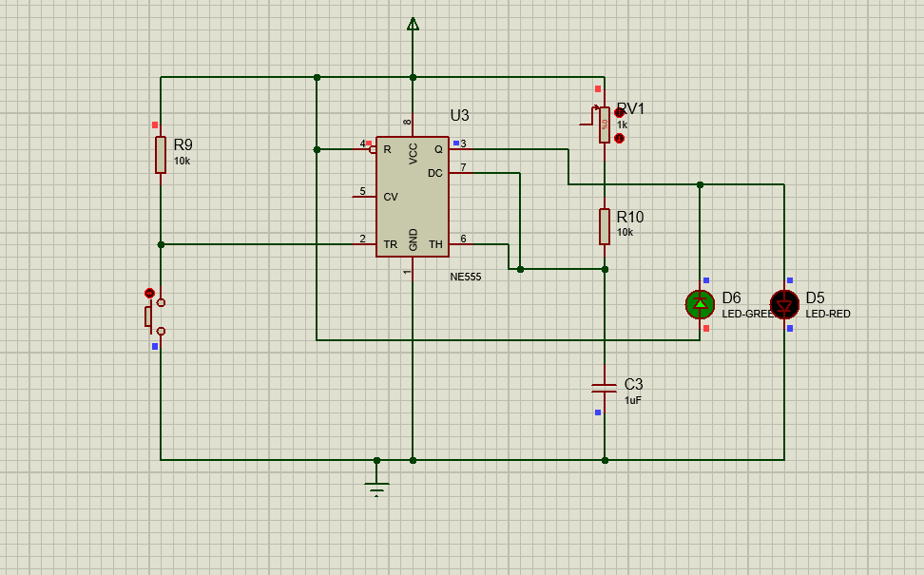Viewport: 924px width, 575px height.
Task: Click the R10 resistor body
Action: 605,226
